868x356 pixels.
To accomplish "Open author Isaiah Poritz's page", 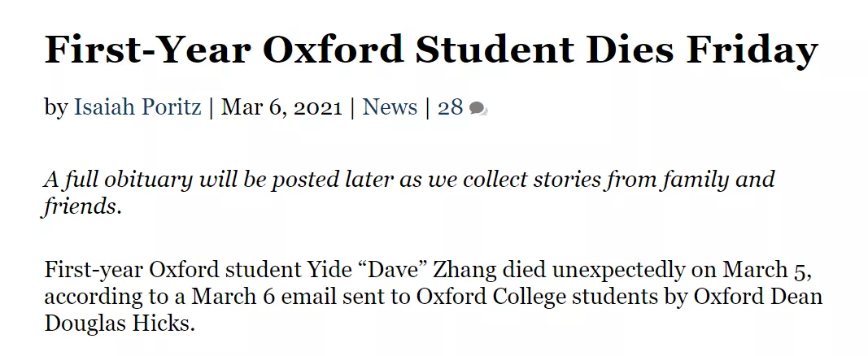I will [137, 107].
